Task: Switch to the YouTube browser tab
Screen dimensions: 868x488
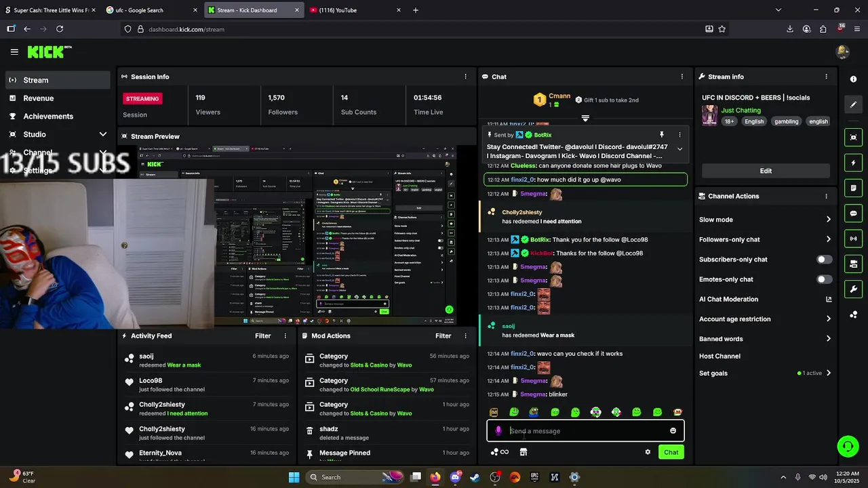Action: pos(354,10)
